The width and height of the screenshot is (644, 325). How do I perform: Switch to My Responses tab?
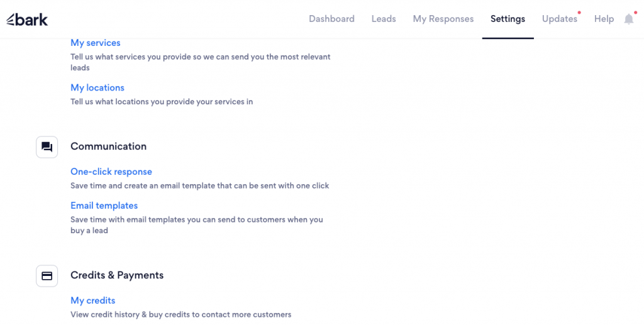coord(443,19)
